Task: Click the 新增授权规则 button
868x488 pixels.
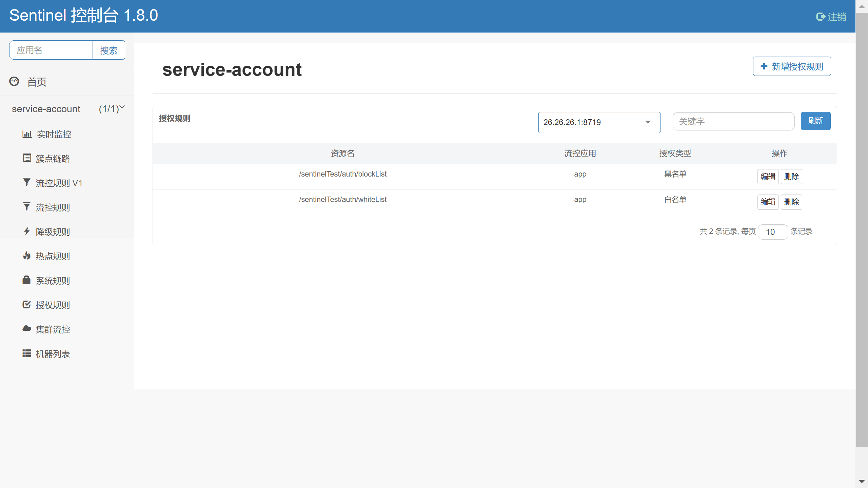Action: tap(792, 66)
